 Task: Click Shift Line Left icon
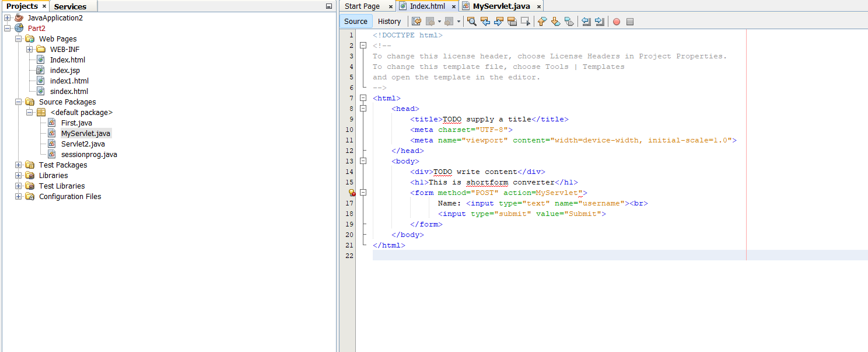point(586,22)
